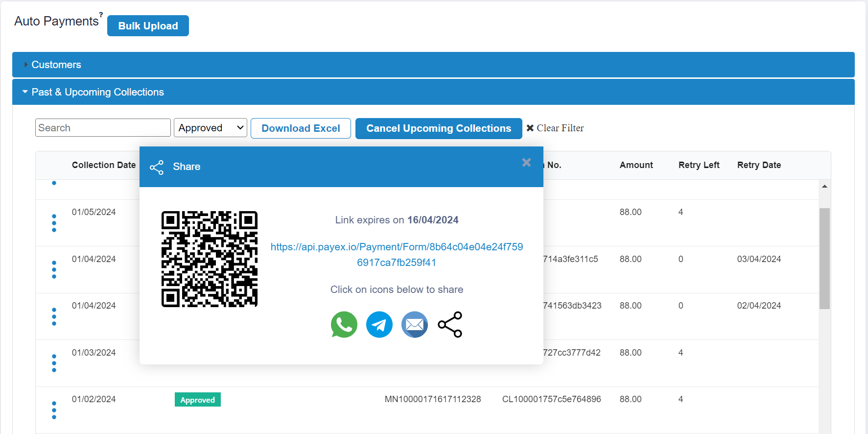Collapse Past & Upcoming Collections section
The width and height of the screenshot is (868, 434).
pos(433,92)
